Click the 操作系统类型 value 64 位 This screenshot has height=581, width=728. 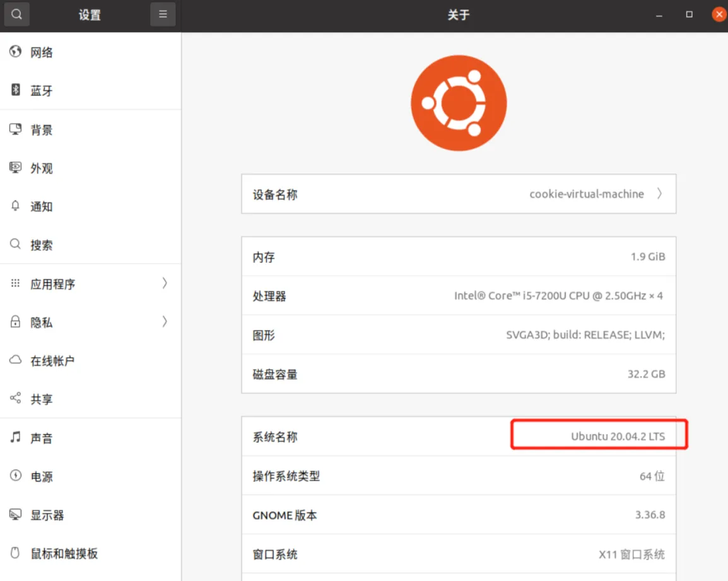(652, 476)
